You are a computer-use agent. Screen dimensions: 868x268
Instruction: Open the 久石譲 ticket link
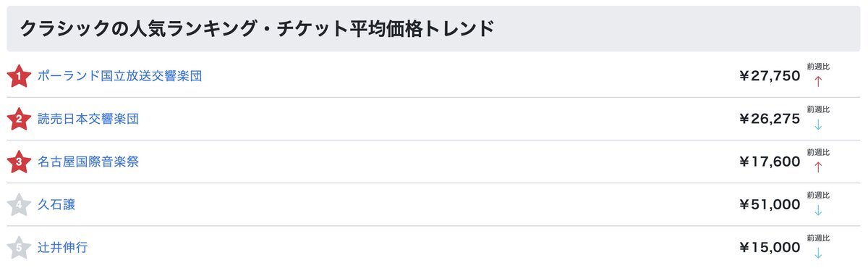click(x=56, y=204)
